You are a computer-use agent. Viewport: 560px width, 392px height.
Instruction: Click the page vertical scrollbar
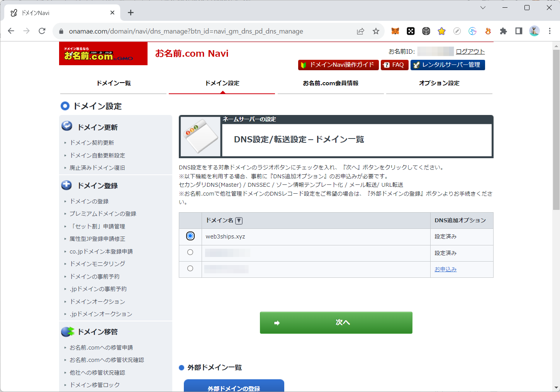point(556,131)
